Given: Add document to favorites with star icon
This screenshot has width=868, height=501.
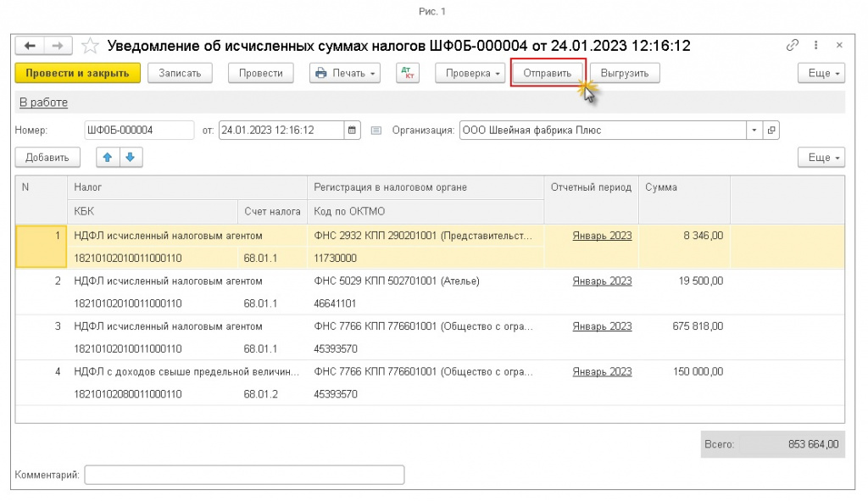Looking at the screenshot, I should (90, 46).
